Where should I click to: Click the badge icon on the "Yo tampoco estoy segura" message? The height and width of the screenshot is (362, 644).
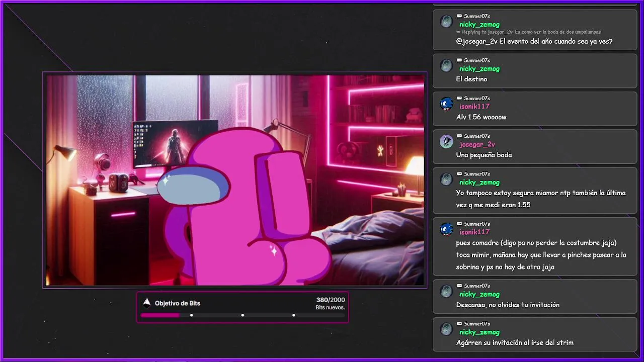click(x=459, y=173)
